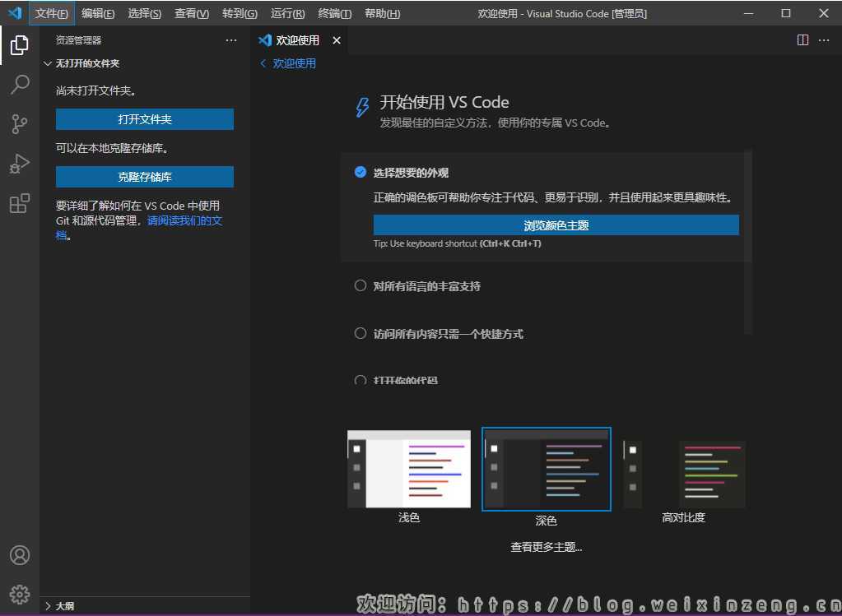Click the 浅色 theme label
The image size is (842, 616).
408,518
